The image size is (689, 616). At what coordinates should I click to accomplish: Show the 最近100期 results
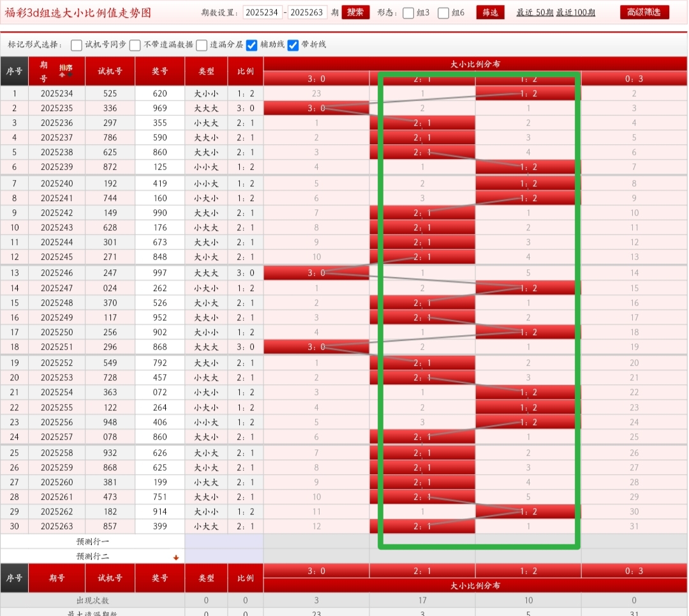pos(575,12)
